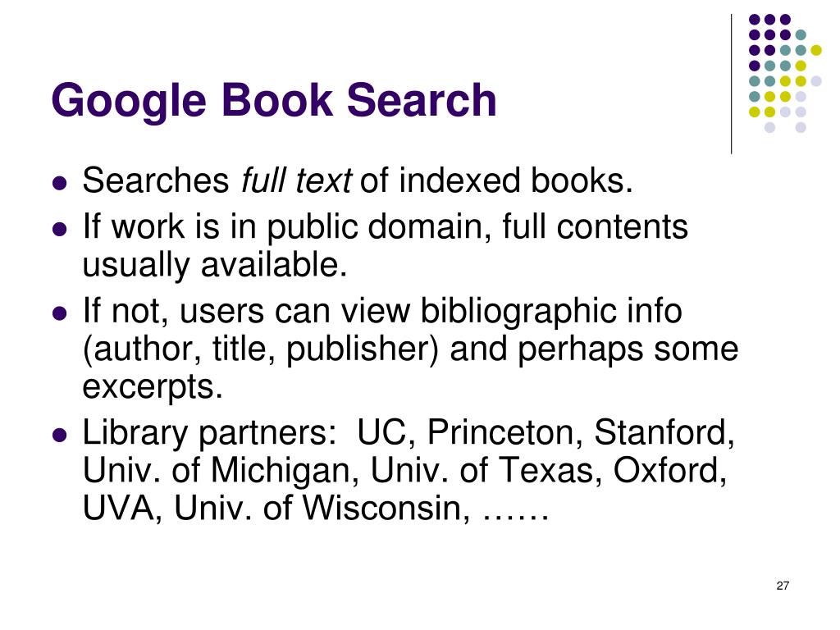Click the first bullet point dot
Viewport: 840px width, 630px height.
[60, 183]
